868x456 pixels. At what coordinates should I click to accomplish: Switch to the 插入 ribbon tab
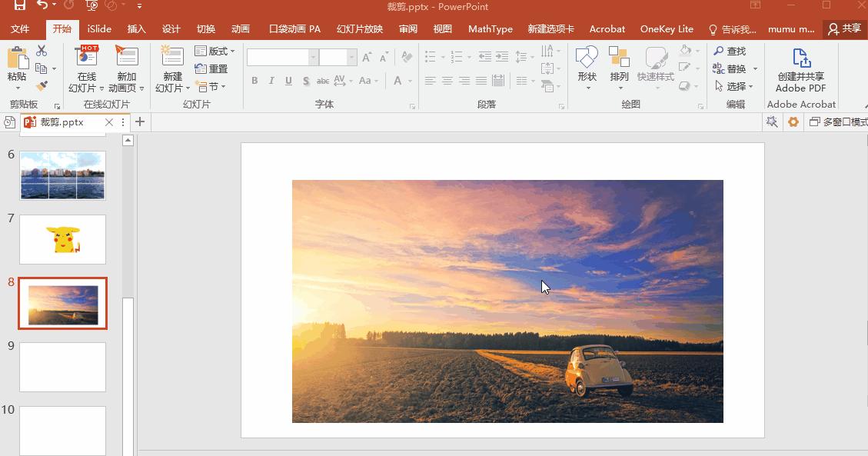coord(136,29)
